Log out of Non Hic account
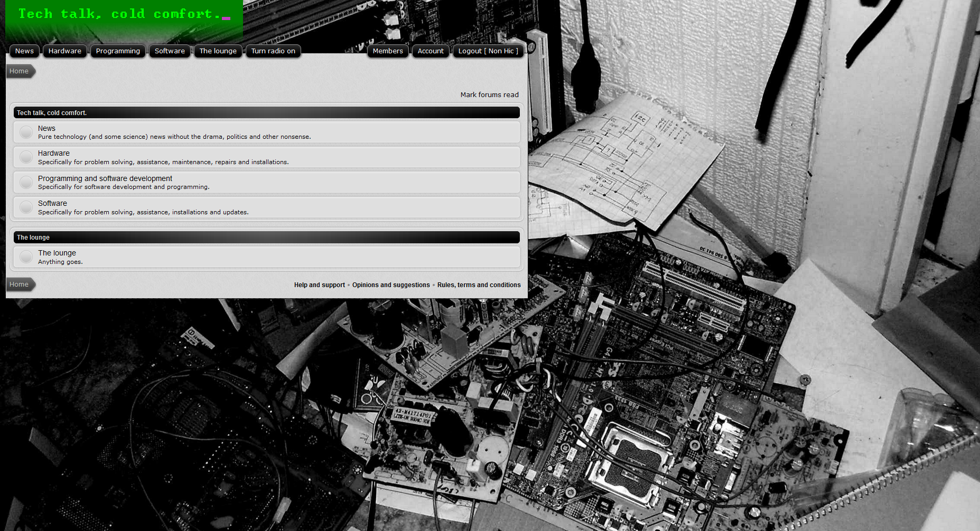The height and width of the screenshot is (531, 980). coord(488,51)
